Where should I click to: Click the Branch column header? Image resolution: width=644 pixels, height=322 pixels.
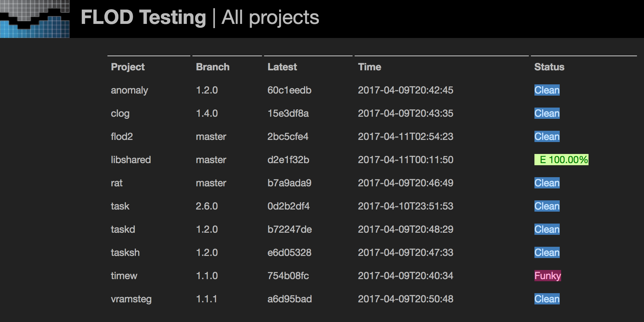point(212,67)
